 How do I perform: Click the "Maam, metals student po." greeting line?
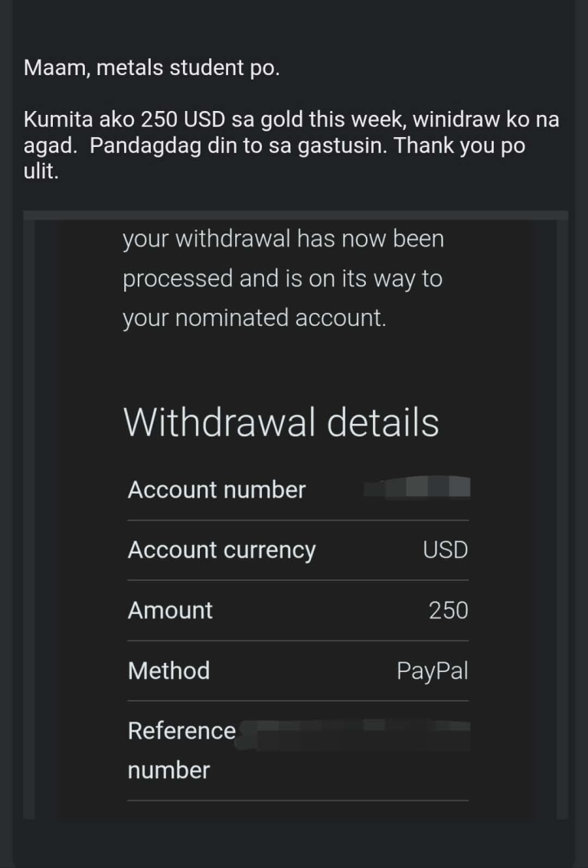coord(152,68)
